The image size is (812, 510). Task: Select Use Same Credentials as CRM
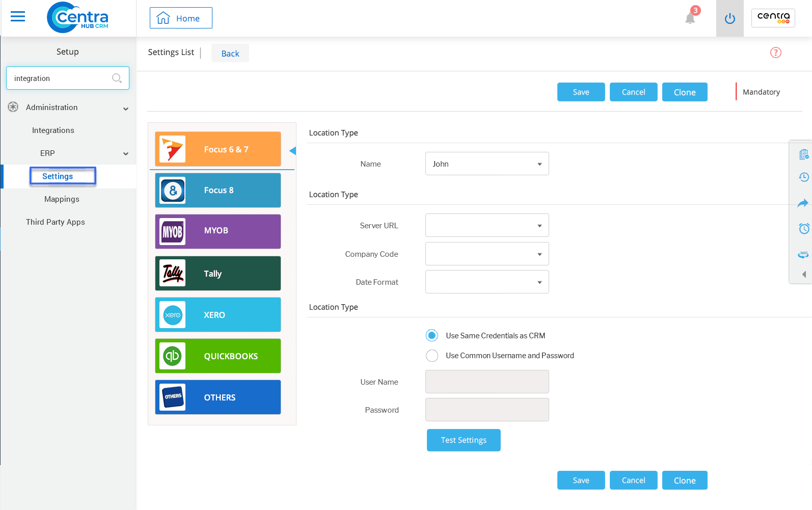[x=432, y=335]
